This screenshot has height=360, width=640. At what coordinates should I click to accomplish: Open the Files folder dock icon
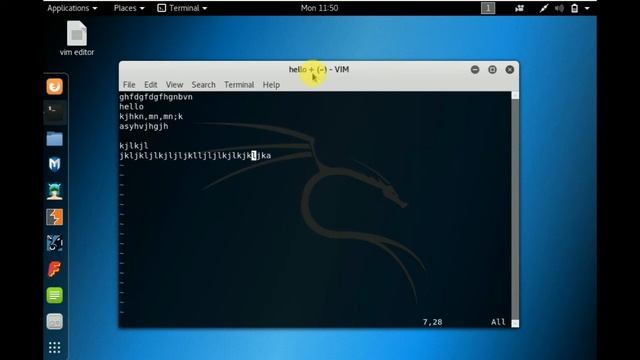click(x=54, y=139)
